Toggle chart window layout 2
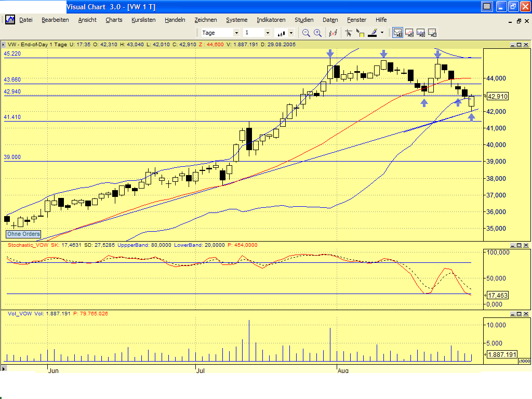This screenshot has width=532, height=399. [409, 32]
